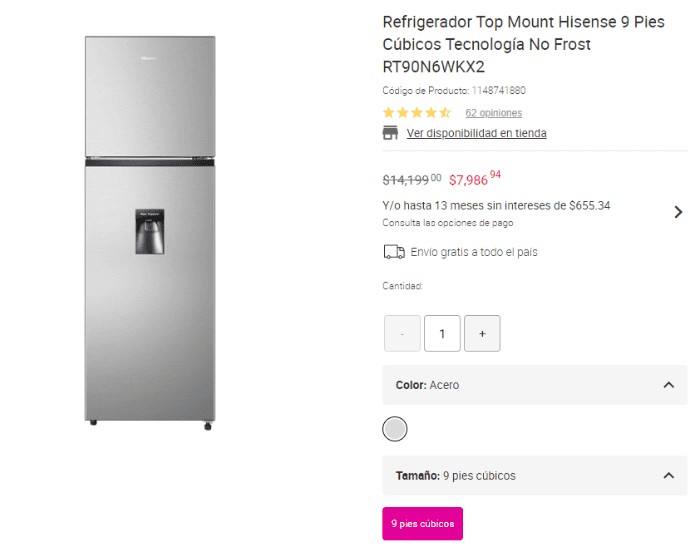
Task: Collapse the Tamaño section chevron
Action: click(668, 475)
